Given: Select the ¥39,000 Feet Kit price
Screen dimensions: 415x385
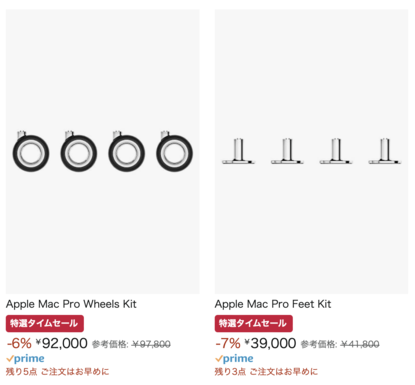Looking at the screenshot, I should pos(270,343).
